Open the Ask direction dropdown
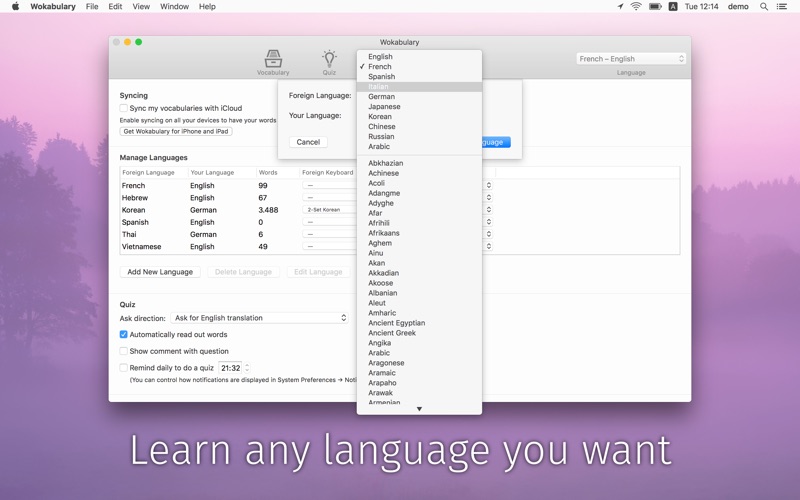 [x=260, y=318]
